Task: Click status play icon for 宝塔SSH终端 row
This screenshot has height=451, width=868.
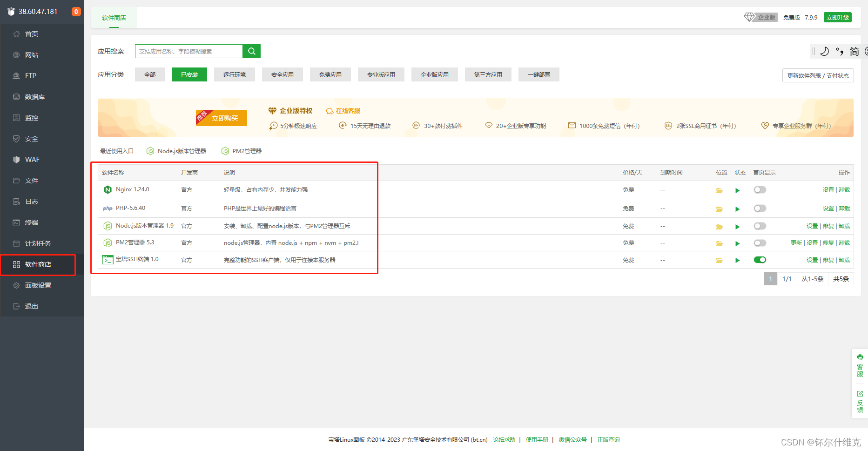Action: point(737,260)
